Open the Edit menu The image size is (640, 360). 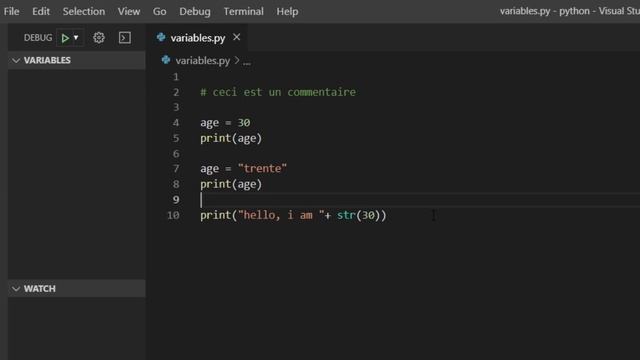point(41,11)
